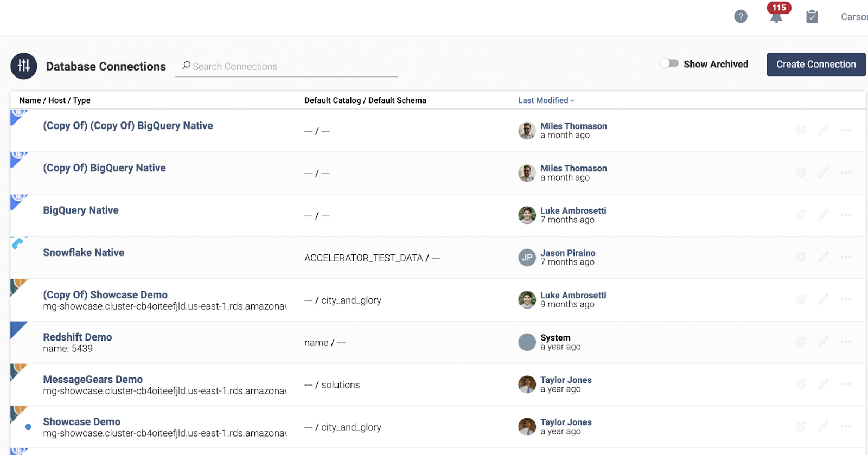Open more options in Luke Ambrosetti's BigQuery Native row
Screen dimensions: 868x455
tap(845, 215)
